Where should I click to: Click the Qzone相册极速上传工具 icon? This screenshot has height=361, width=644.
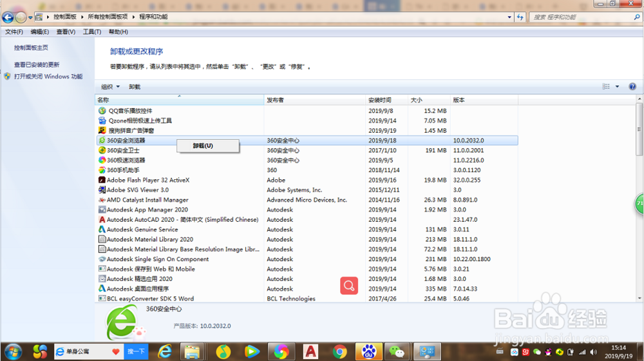coord(102,121)
